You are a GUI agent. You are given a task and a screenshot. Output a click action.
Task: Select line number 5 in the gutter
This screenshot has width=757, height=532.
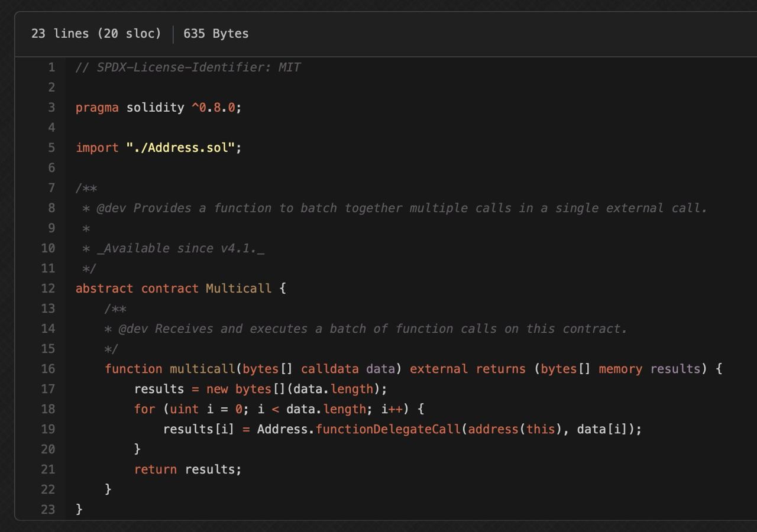pyautogui.click(x=51, y=148)
